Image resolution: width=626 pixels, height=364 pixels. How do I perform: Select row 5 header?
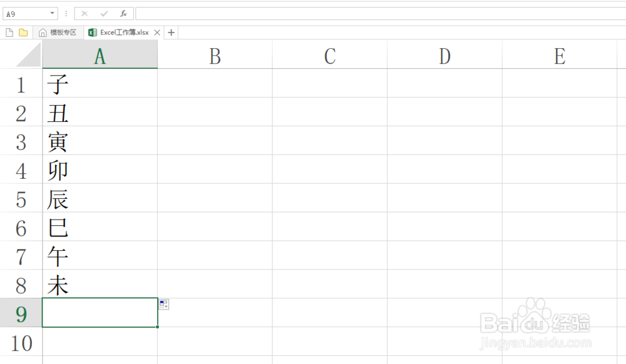21,200
